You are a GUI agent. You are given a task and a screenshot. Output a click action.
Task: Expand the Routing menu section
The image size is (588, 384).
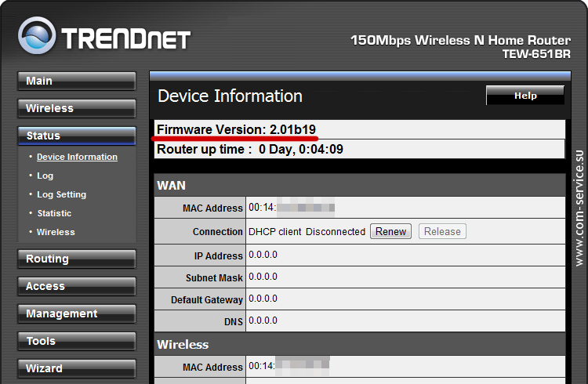[x=77, y=259]
